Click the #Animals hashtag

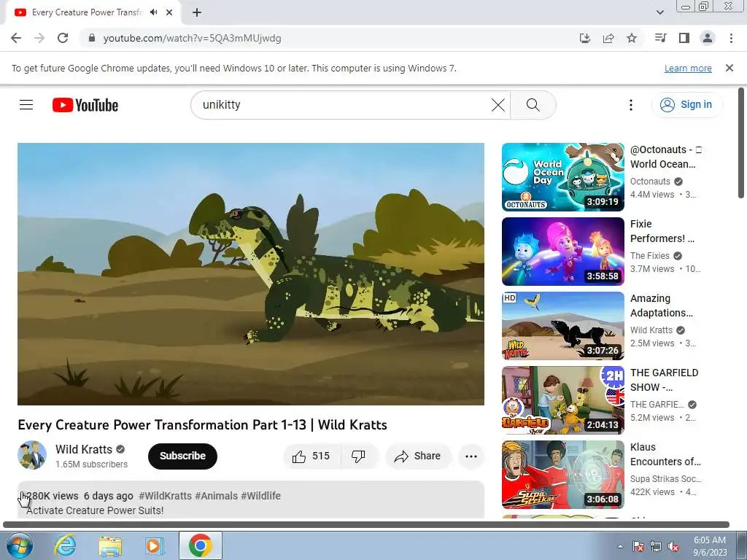point(216,496)
